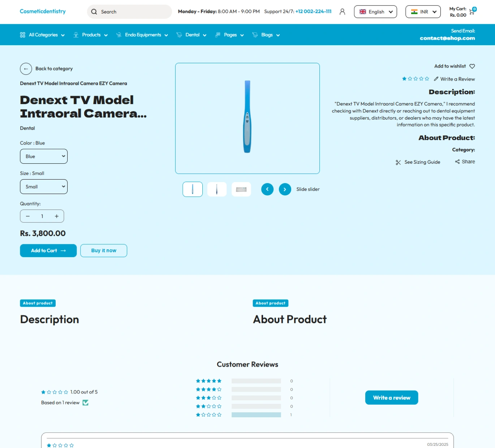Click the support phone number link
Image resolution: width=495 pixels, height=448 pixels.
click(313, 12)
